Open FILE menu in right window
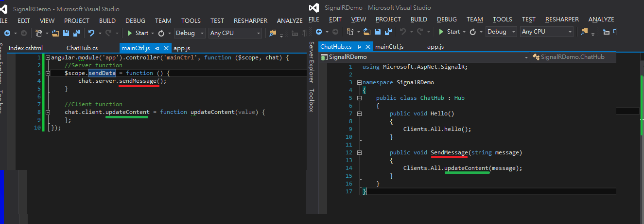The width and height of the screenshot is (644, 224). click(x=314, y=19)
